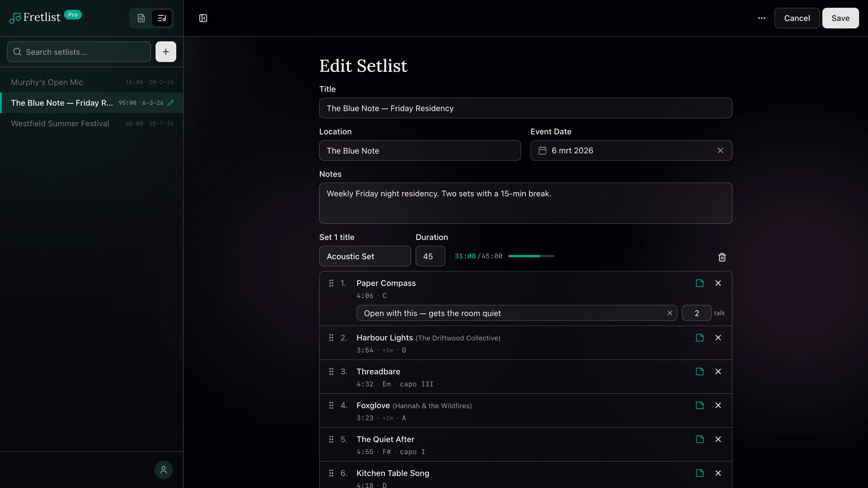Clear the performance note under Paper Compass
The width and height of the screenshot is (868, 488).
click(x=670, y=313)
